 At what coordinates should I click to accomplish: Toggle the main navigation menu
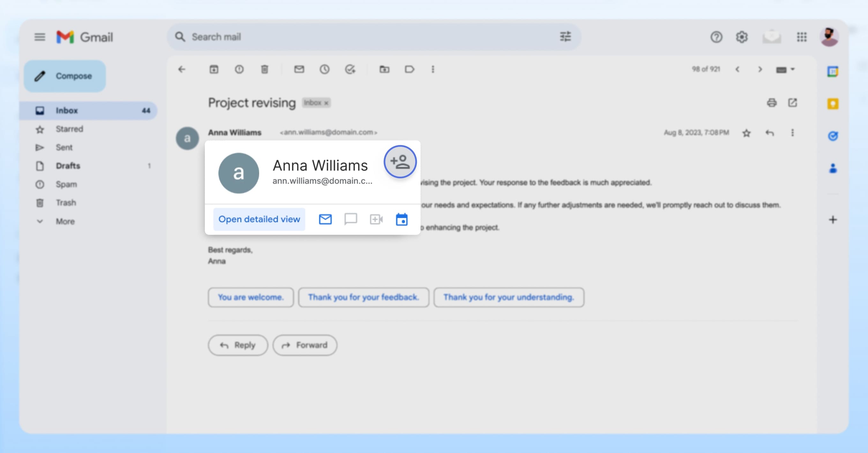click(40, 37)
